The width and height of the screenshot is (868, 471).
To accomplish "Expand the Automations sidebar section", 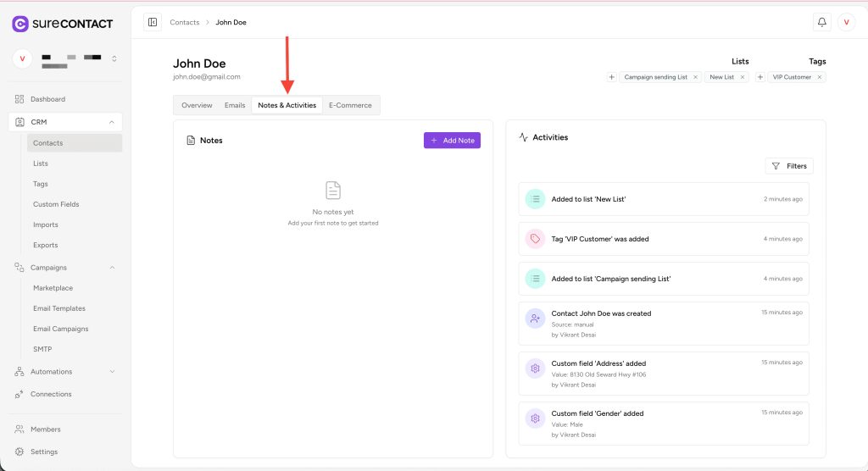I will click(112, 372).
